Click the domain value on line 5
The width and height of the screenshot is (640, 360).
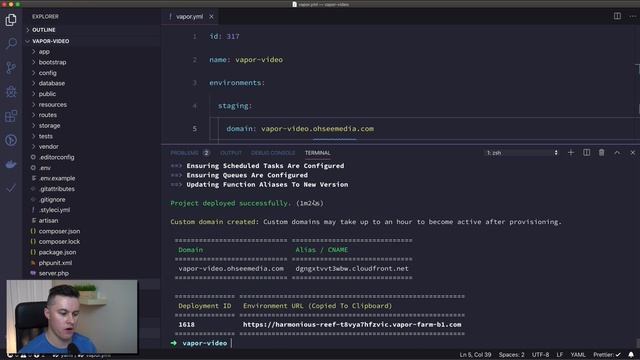point(317,129)
